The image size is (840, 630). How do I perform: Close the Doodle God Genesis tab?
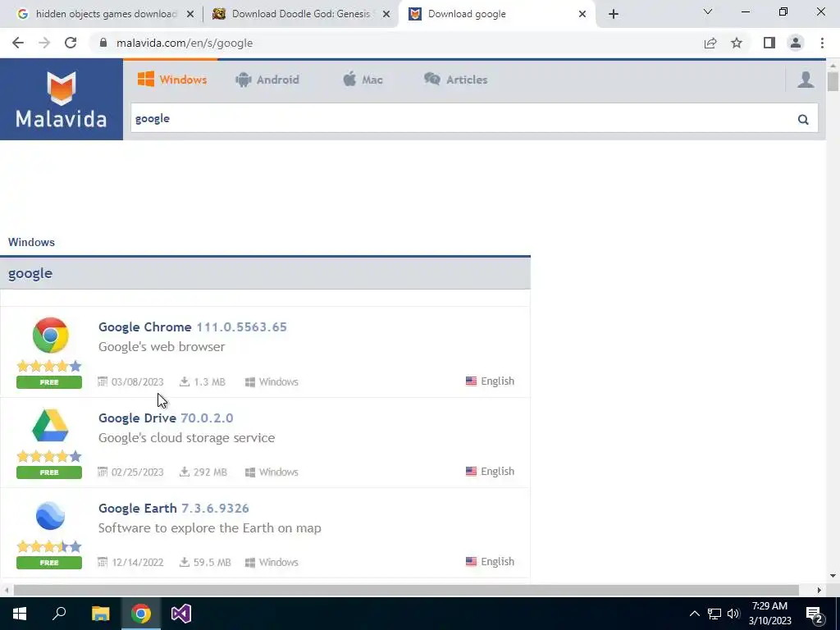point(386,15)
